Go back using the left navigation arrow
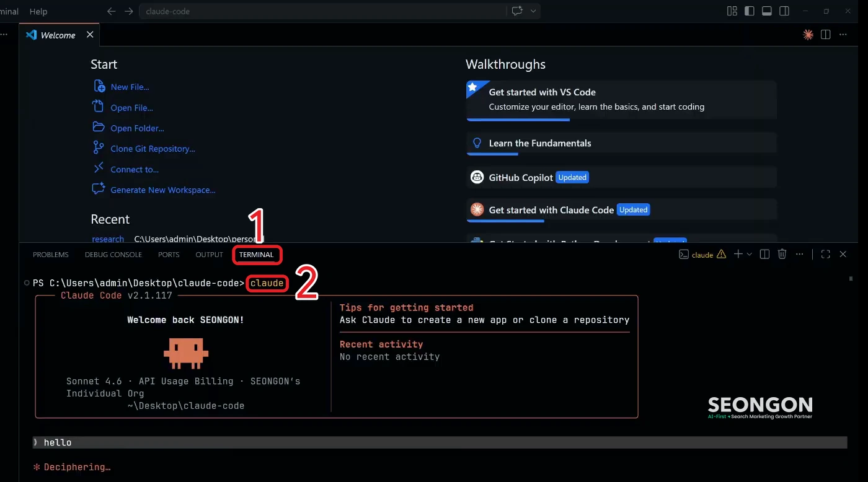Viewport: 868px width, 482px height. pos(111,11)
